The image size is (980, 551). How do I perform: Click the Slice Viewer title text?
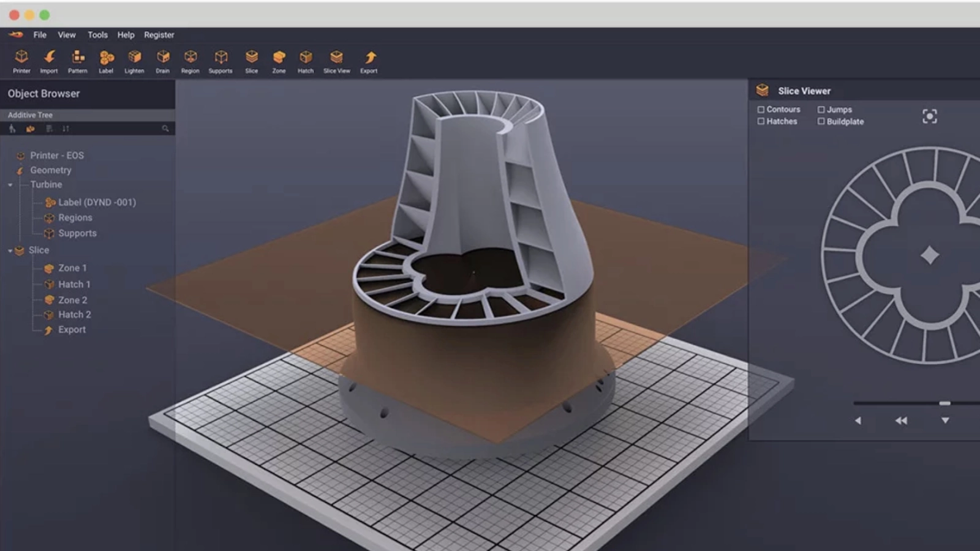804,91
